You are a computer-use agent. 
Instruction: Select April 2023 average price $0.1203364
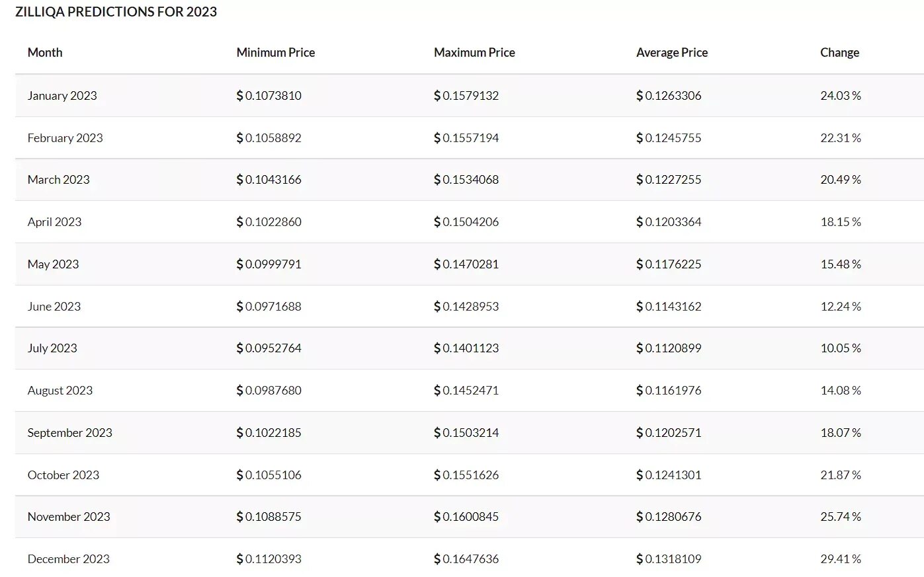pyautogui.click(x=669, y=221)
